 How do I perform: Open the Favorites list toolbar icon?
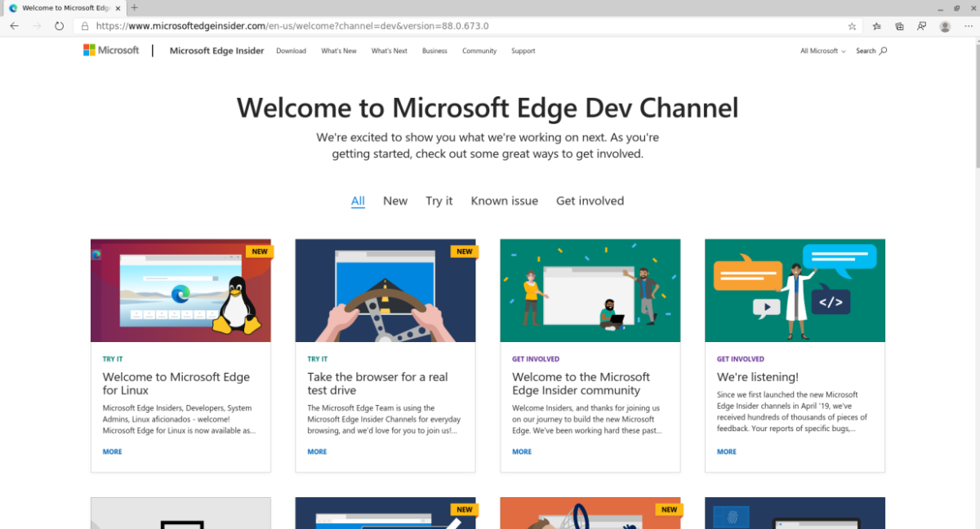[x=876, y=26]
